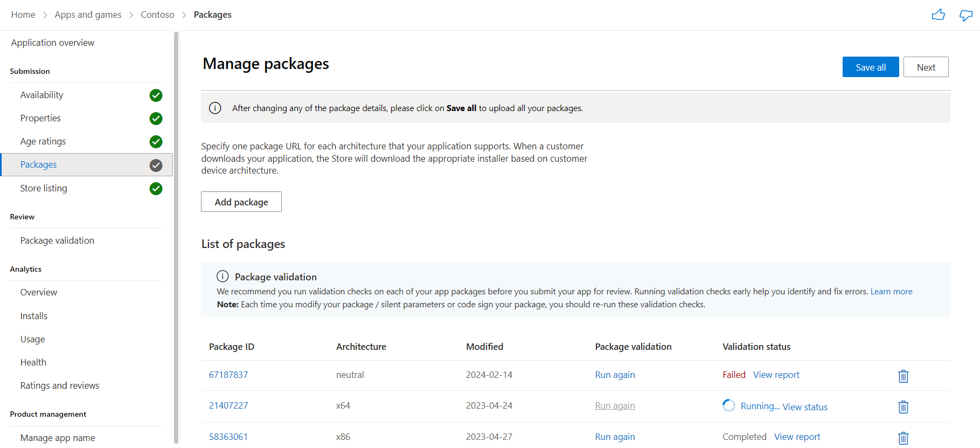Screen dimensions: 980x448
Task: Click the Package validation column header
Action: pos(633,347)
